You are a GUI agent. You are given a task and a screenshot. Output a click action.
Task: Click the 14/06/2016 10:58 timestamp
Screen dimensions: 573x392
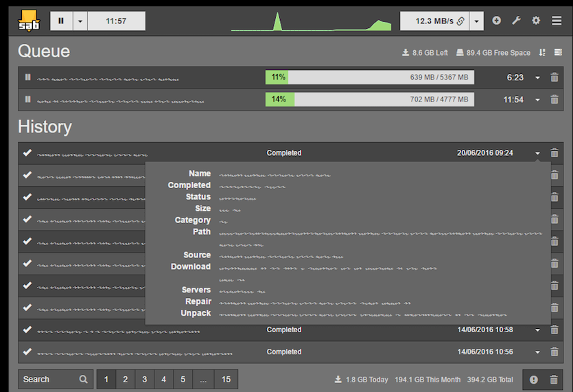[485, 330]
